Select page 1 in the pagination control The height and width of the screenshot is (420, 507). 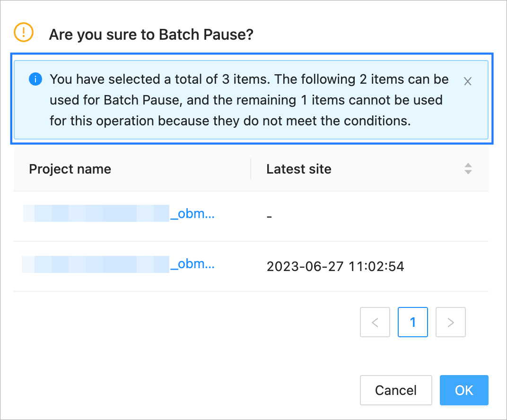click(x=412, y=322)
